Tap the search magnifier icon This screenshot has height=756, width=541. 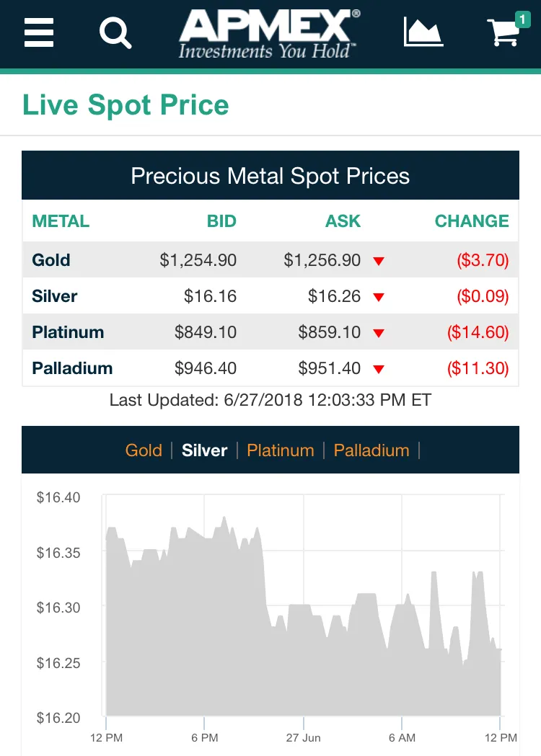tap(115, 32)
